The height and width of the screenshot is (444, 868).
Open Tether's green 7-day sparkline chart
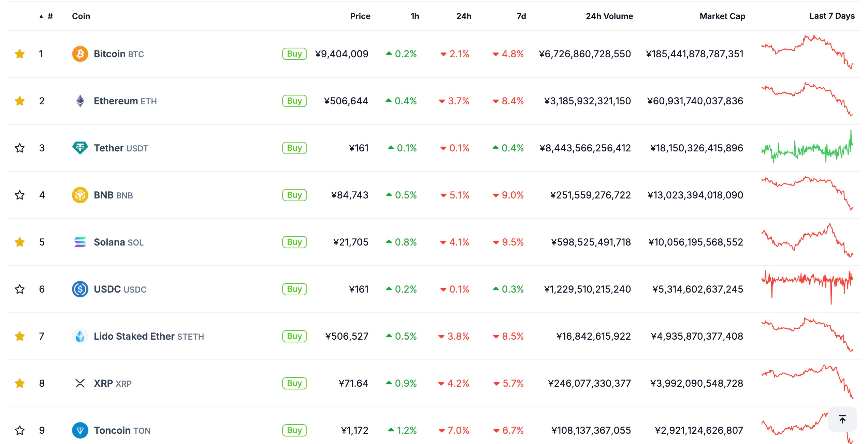click(807, 146)
